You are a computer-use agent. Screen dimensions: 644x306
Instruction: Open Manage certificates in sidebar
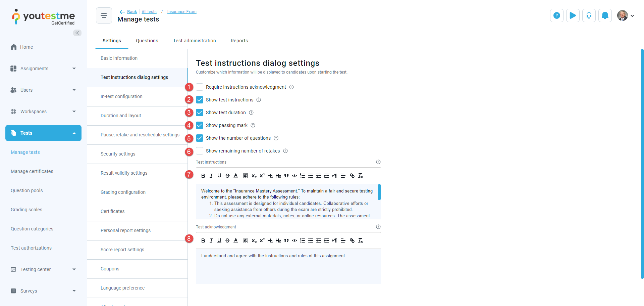[x=32, y=171]
